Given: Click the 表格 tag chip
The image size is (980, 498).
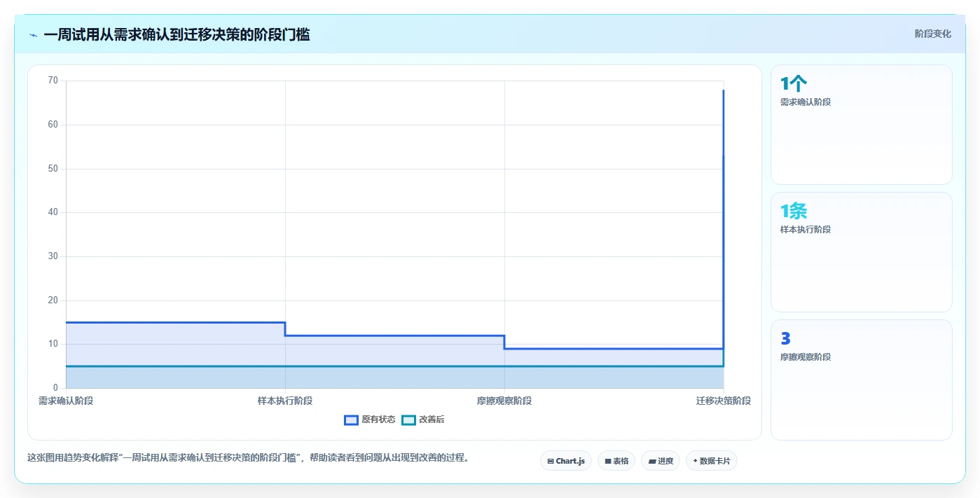Looking at the screenshot, I should [616, 461].
